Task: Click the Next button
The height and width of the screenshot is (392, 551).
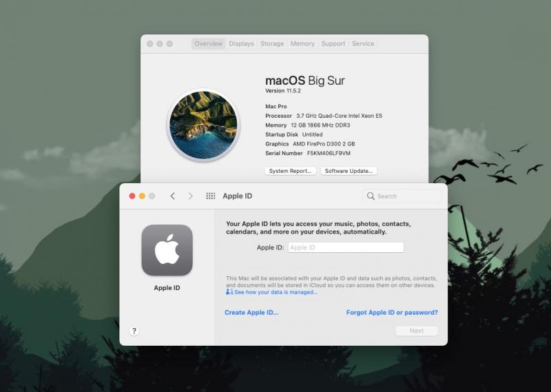Action: [x=417, y=331]
